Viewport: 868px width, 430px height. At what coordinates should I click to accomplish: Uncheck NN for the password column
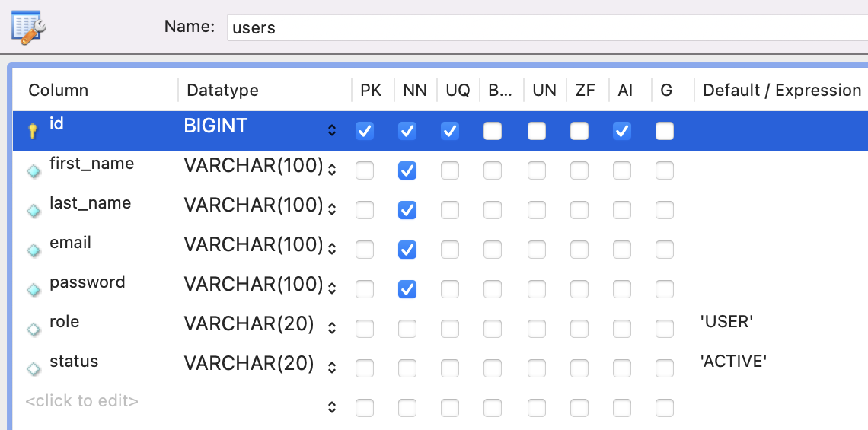(407, 289)
